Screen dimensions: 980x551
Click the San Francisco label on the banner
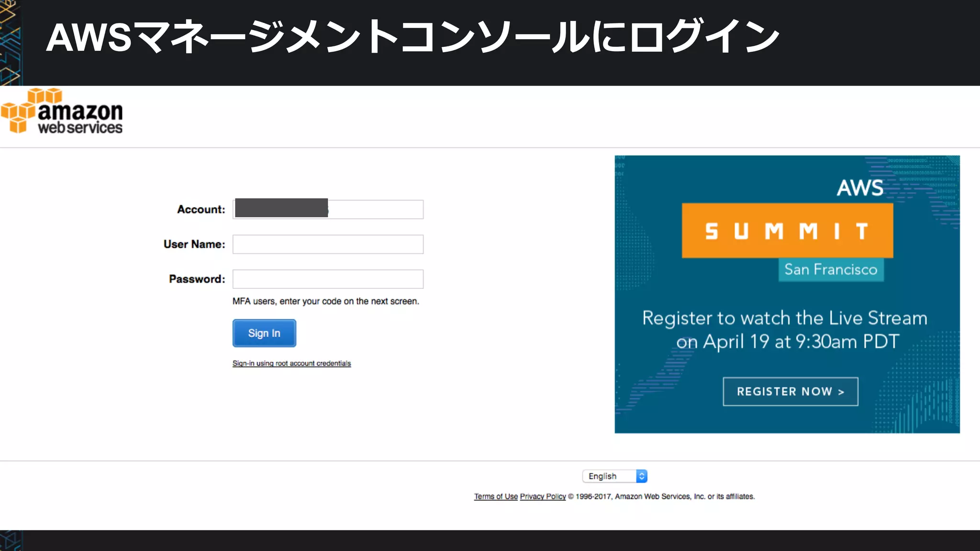(831, 270)
